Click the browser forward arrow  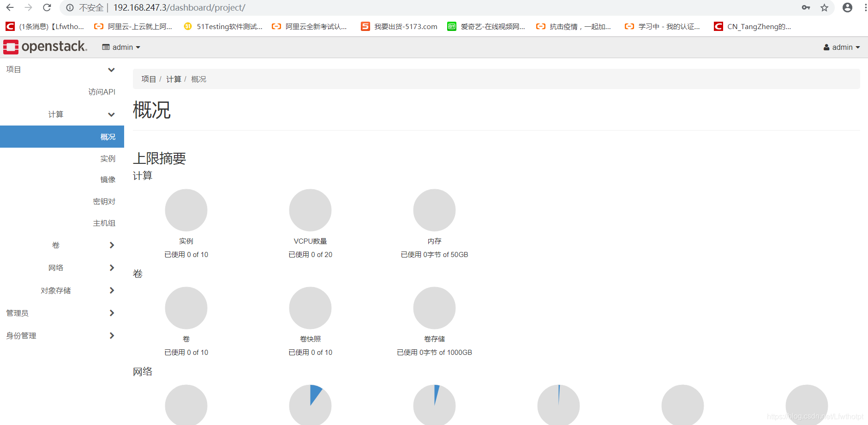click(28, 7)
